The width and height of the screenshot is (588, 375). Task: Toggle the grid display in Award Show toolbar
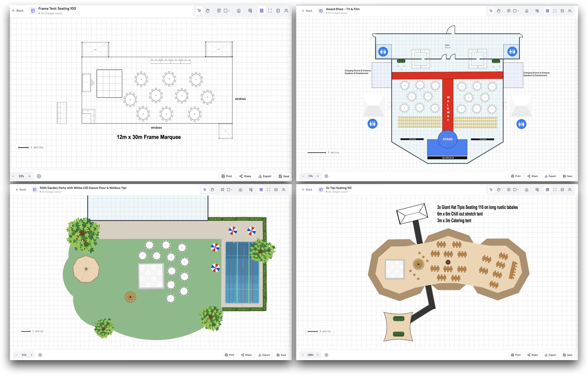(x=547, y=11)
